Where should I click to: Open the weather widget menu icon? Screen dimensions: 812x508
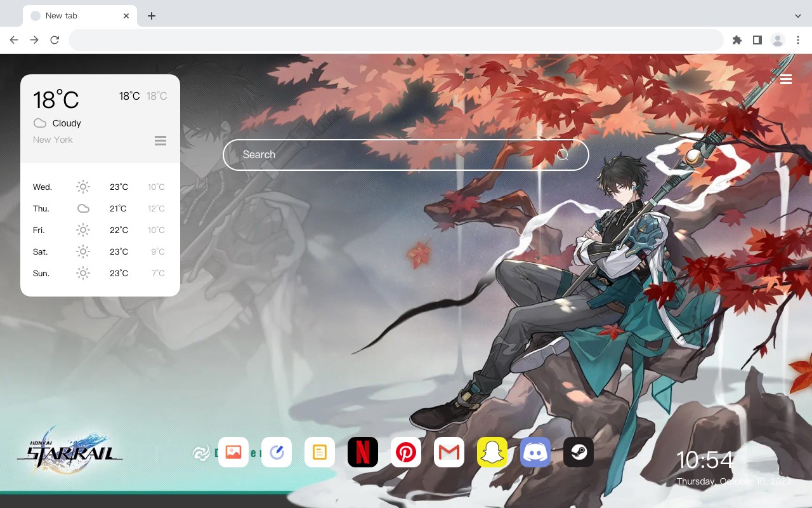pos(160,140)
